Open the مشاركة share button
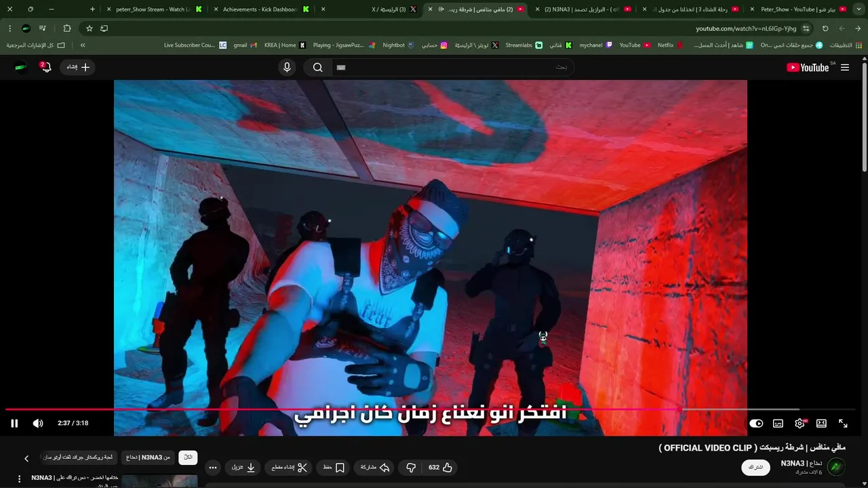 pos(375,468)
